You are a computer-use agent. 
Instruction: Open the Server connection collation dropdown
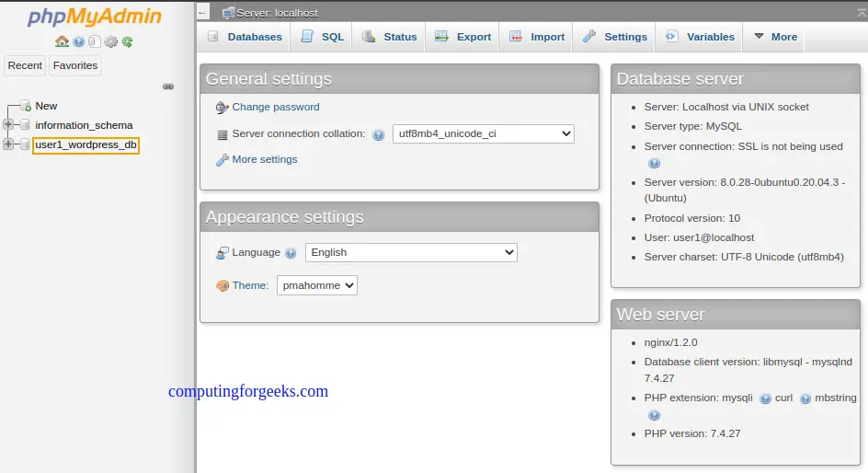(484, 133)
